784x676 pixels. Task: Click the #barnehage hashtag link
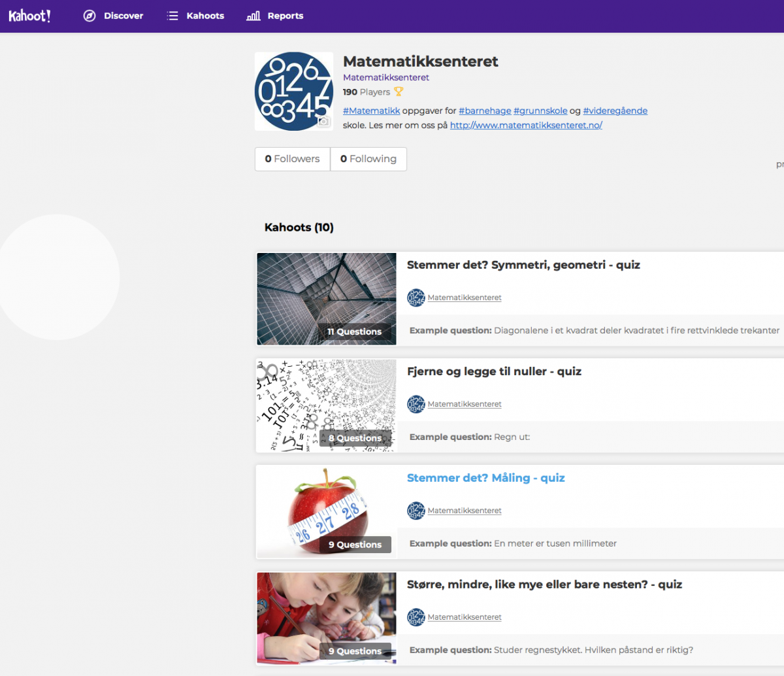click(485, 111)
